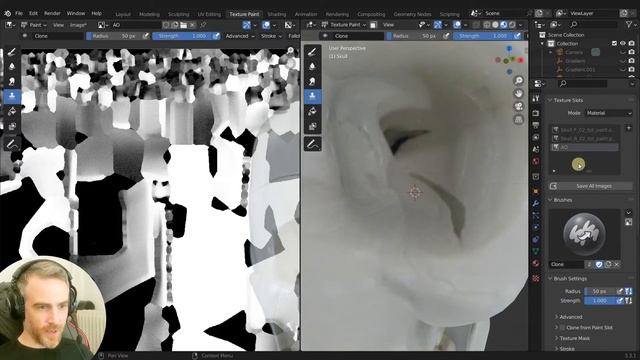Add texture slot with plus button
Viewport: 640px width, 360px height.
(629, 128)
